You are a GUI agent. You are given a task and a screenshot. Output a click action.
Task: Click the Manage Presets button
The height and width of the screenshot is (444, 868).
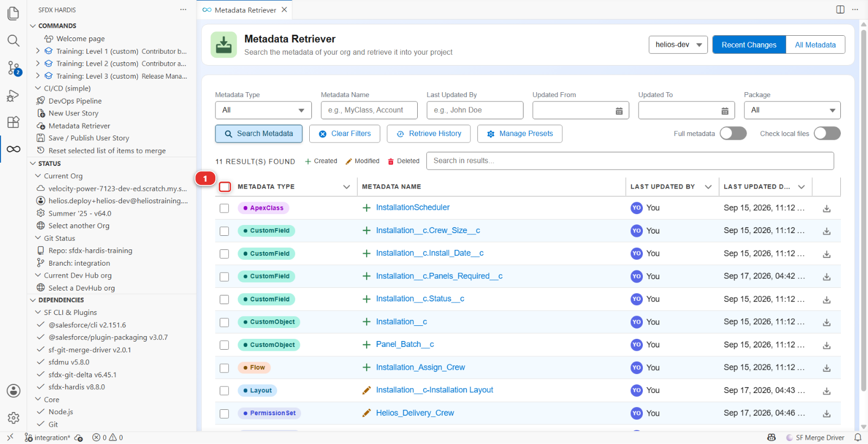point(520,134)
